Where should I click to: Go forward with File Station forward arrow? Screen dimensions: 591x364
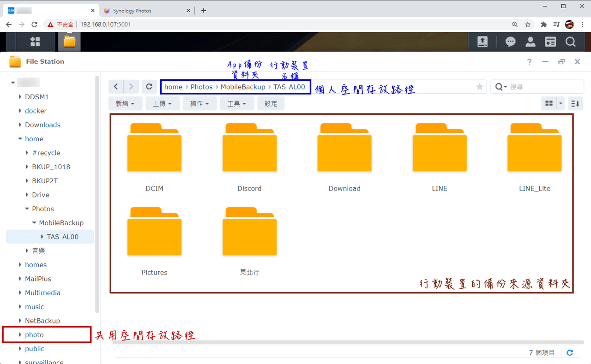(131, 87)
